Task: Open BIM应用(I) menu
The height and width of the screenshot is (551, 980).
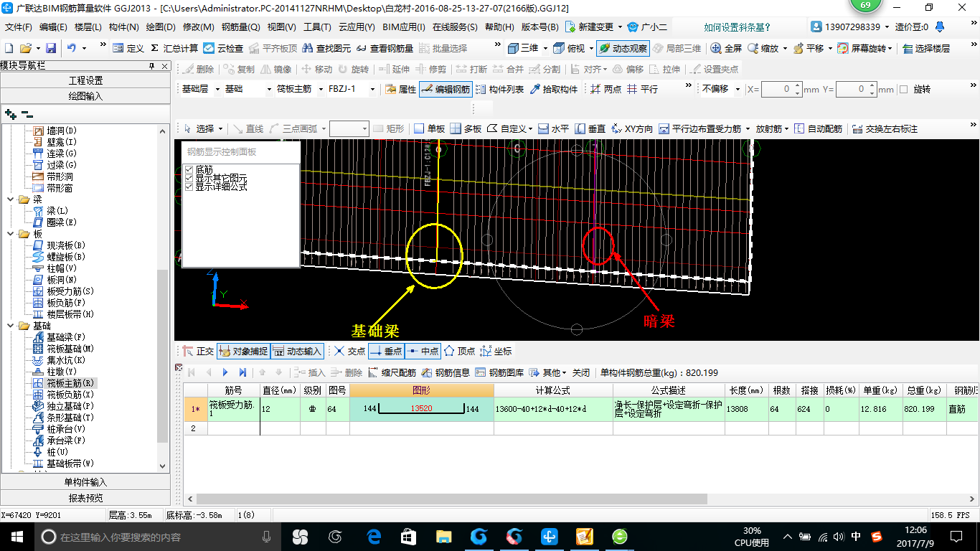Action: tap(404, 27)
